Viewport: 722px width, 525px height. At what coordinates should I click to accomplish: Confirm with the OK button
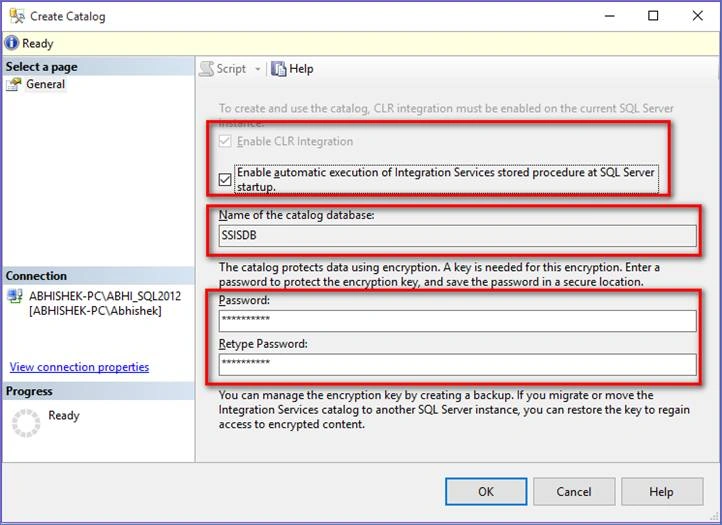pyautogui.click(x=486, y=491)
